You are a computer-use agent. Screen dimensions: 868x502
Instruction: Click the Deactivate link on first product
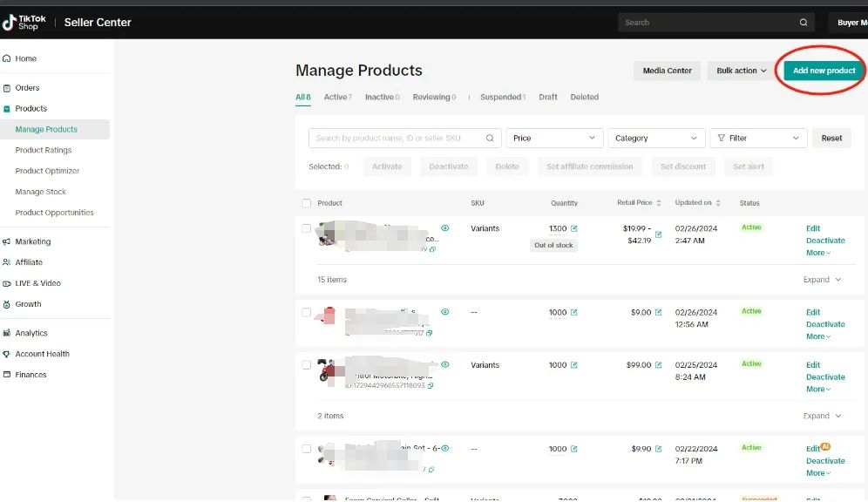[x=824, y=241]
